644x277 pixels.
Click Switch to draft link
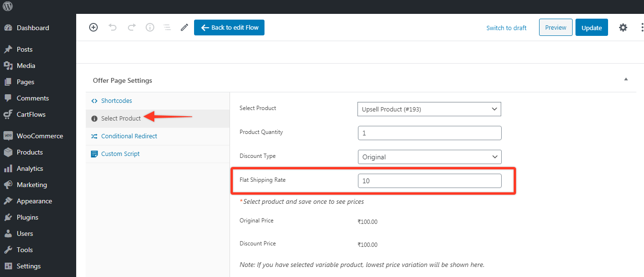tap(506, 28)
